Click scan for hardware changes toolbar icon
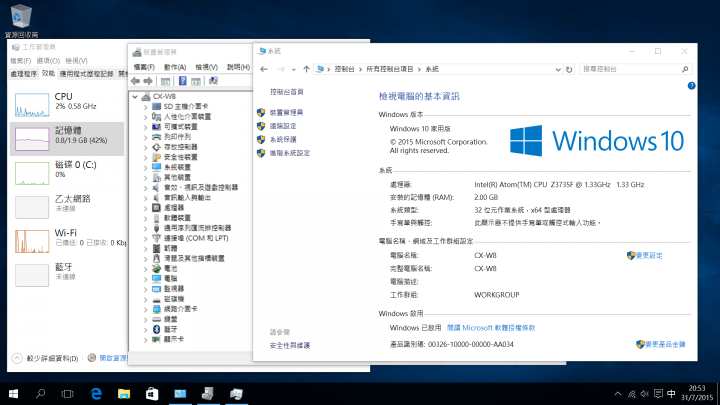 [x=213, y=81]
